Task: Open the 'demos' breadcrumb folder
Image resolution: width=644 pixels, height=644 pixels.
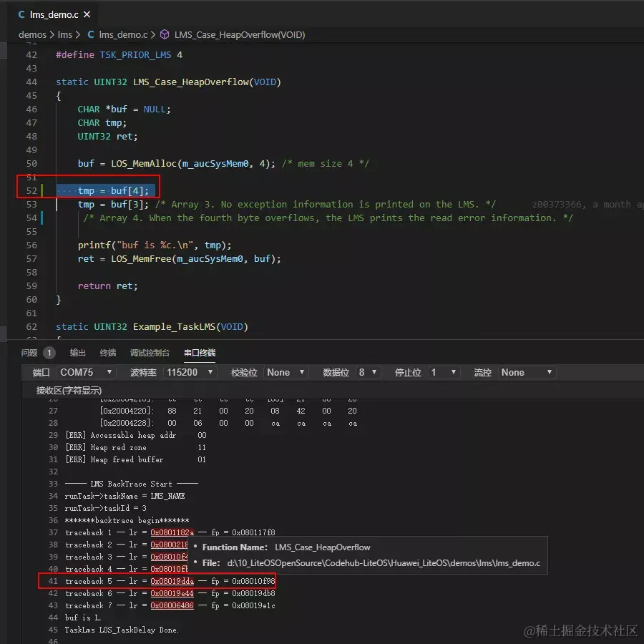Action: click(32, 35)
